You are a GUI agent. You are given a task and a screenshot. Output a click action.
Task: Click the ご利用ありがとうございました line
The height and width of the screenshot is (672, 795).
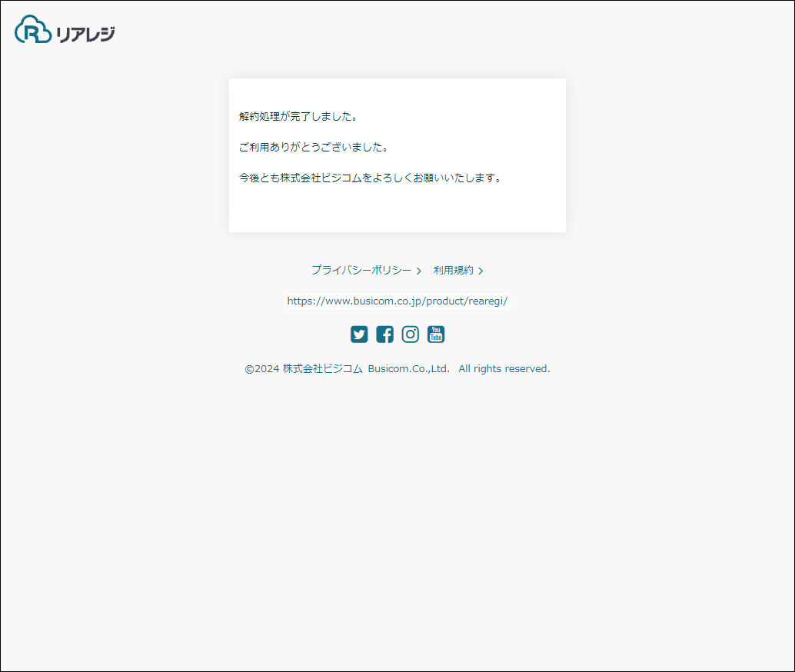tap(314, 147)
